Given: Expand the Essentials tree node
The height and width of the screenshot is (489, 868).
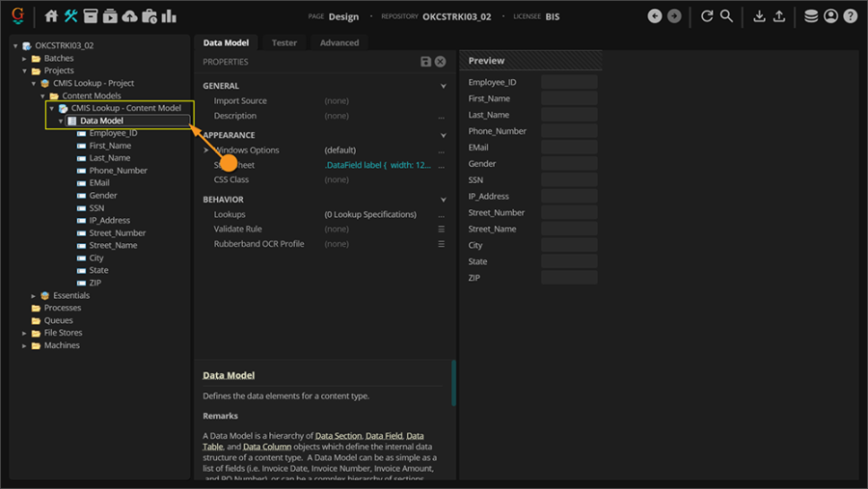Looking at the screenshot, I should (x=34, y=296).
